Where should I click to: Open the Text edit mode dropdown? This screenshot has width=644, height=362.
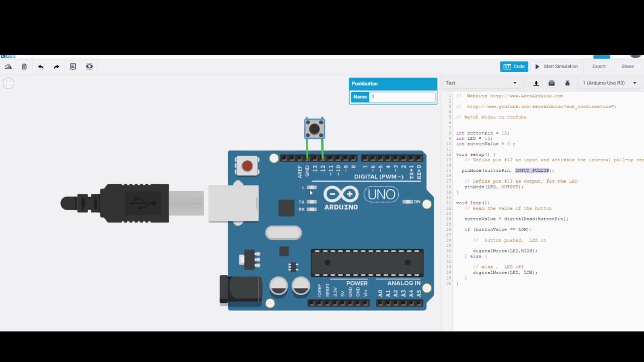481,83
